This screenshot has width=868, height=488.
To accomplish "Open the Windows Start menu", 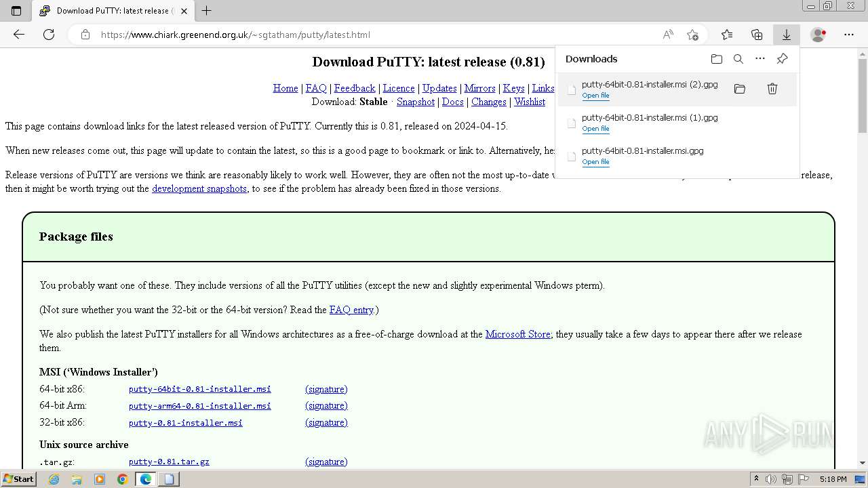I will 18,479.
